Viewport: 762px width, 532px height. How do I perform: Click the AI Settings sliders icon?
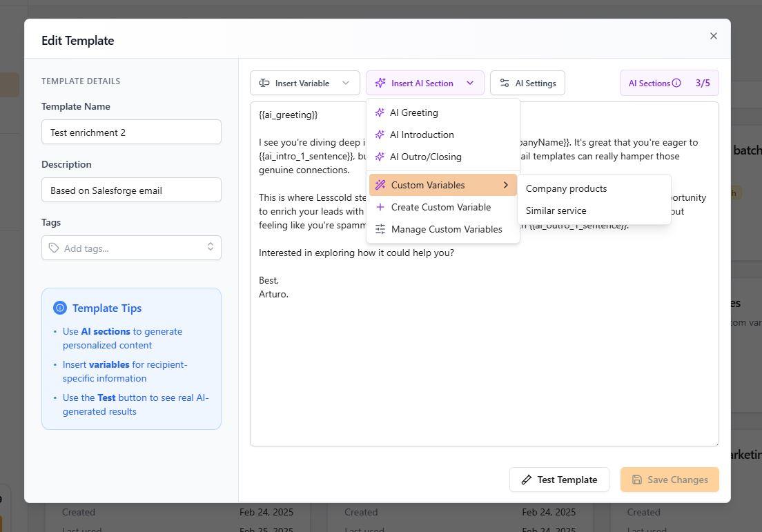[x=505, y=83]
